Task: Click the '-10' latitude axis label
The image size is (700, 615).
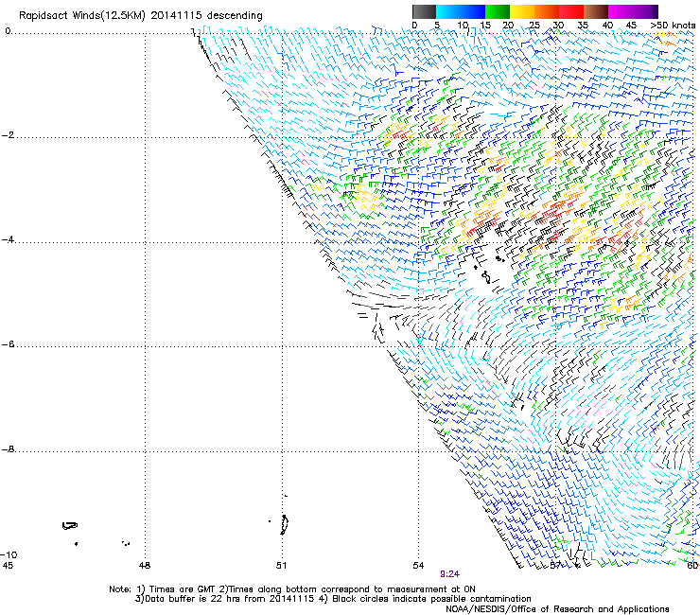Action: [x=9, y=554]
